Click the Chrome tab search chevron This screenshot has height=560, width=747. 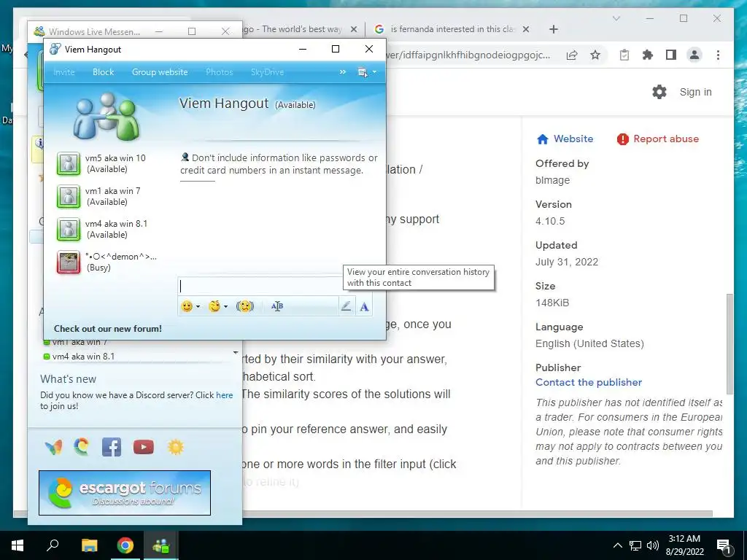coord(616,18)
